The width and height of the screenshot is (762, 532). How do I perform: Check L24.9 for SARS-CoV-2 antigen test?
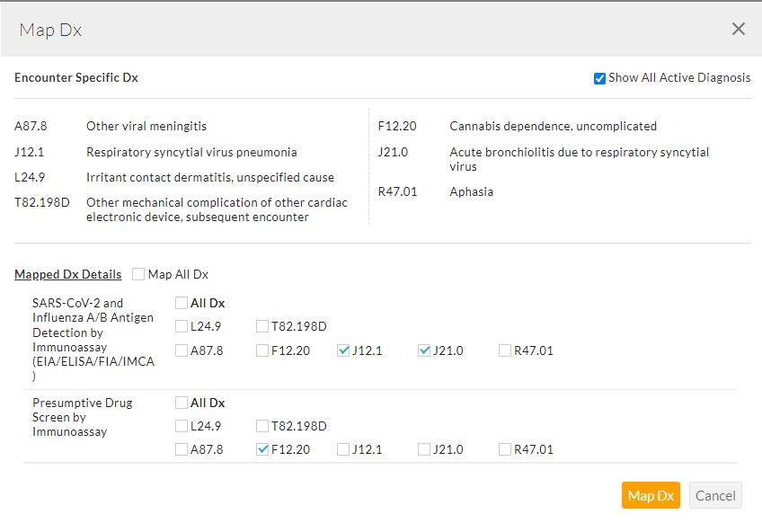[182, 327]
